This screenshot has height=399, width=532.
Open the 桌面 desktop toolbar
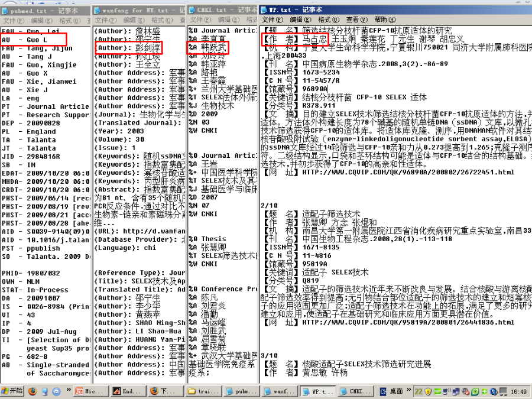(396, 391)
